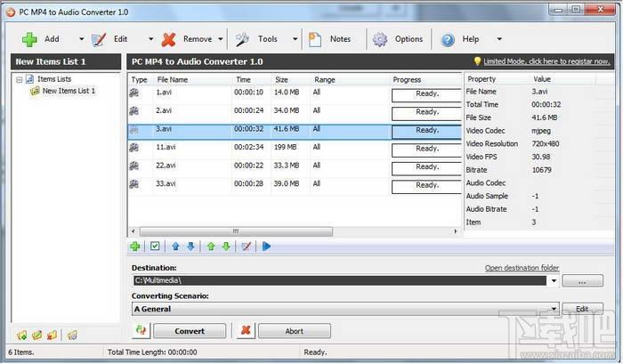
Task: Click the Open destination folder link
Action: pyautogui.click(x=522, y=268)
